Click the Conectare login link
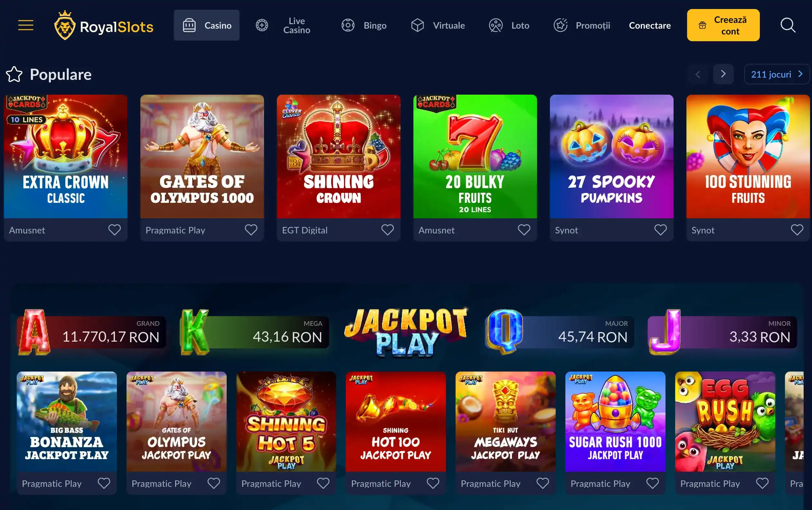 [x=649, y=25]
